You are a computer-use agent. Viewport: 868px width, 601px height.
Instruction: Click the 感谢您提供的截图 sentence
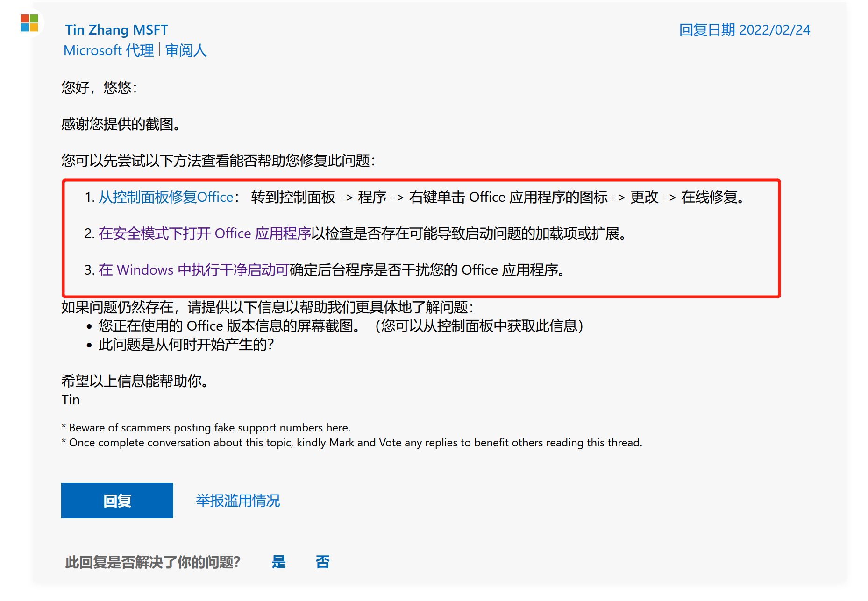121,124
